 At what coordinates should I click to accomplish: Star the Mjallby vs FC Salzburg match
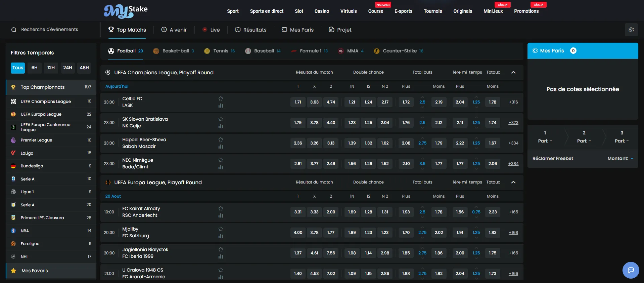[221, 229]
